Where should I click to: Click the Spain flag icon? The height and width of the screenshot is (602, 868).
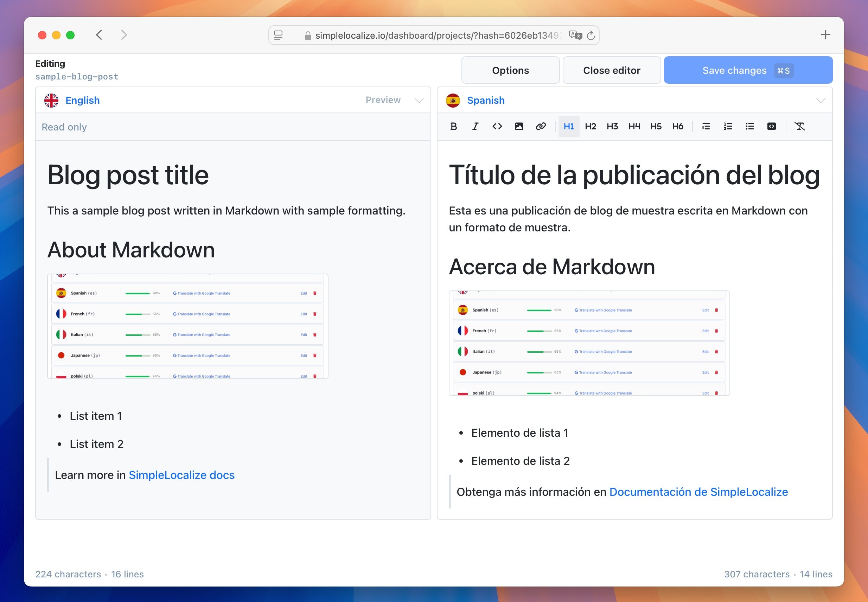[453, 100]
